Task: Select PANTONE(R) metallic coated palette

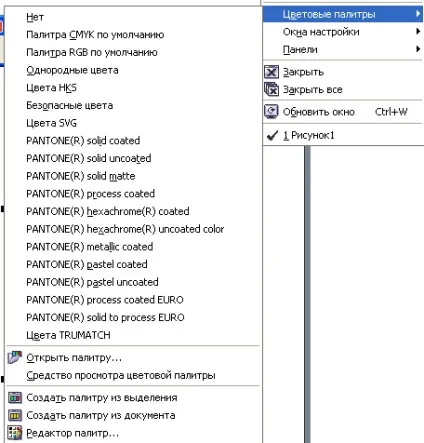Action: (x=133, y=247)
